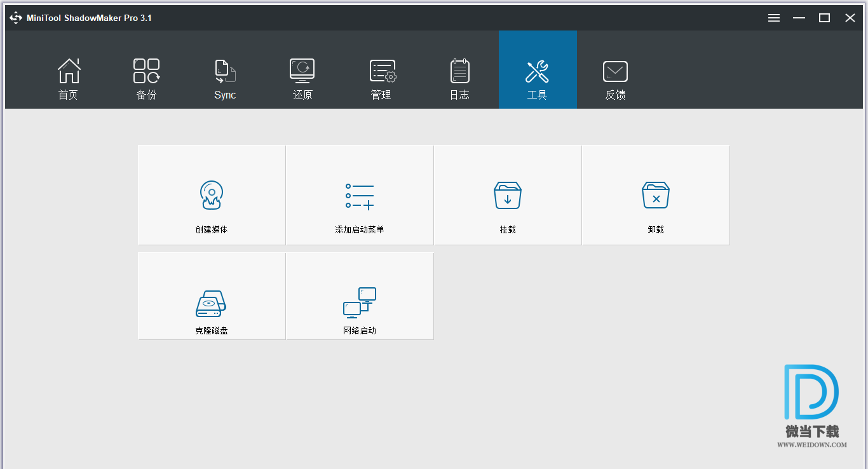Click the 创建媒体 disc burn icon

(211, 194)
